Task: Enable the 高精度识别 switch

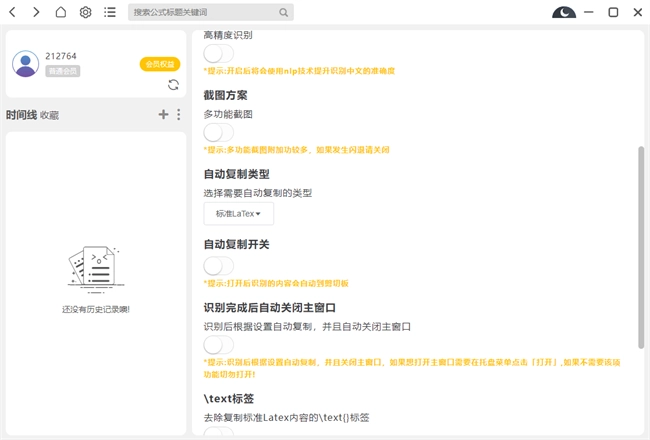Action: (218, 54)
